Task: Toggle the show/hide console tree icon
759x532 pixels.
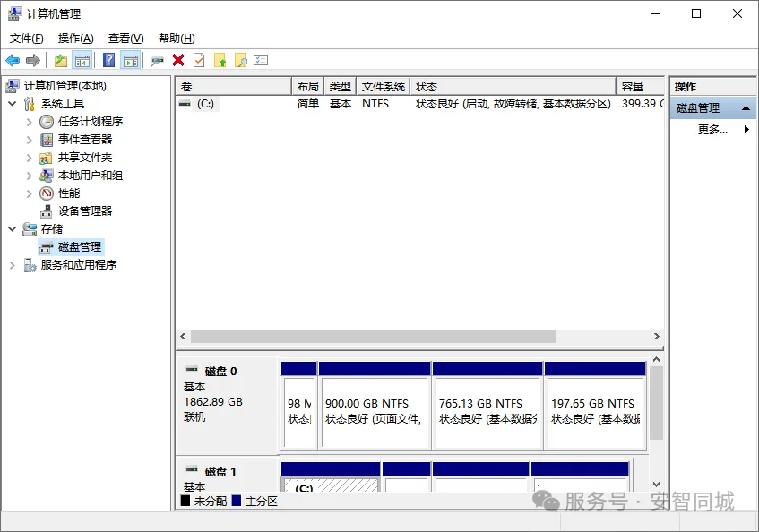Action: click(82, 61)
